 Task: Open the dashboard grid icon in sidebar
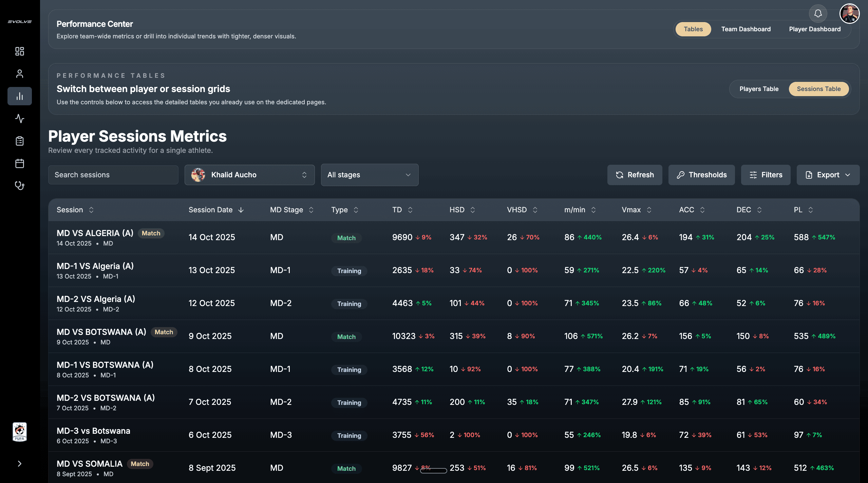[20, 51]
